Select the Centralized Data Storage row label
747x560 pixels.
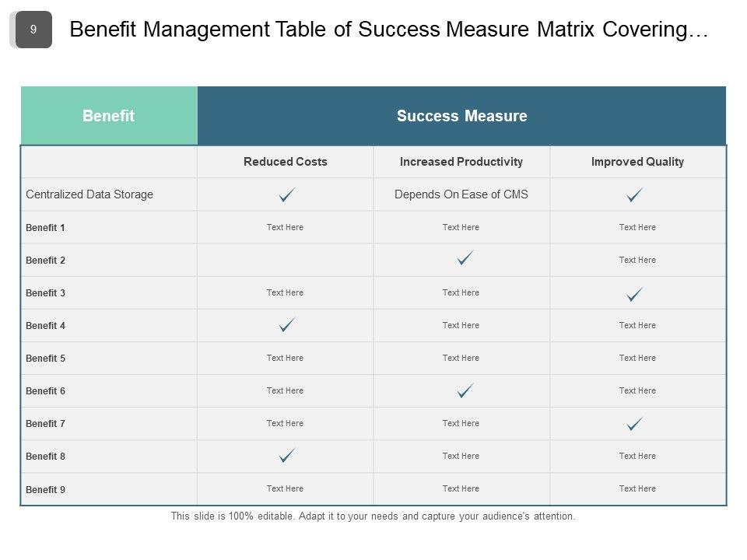89,194
